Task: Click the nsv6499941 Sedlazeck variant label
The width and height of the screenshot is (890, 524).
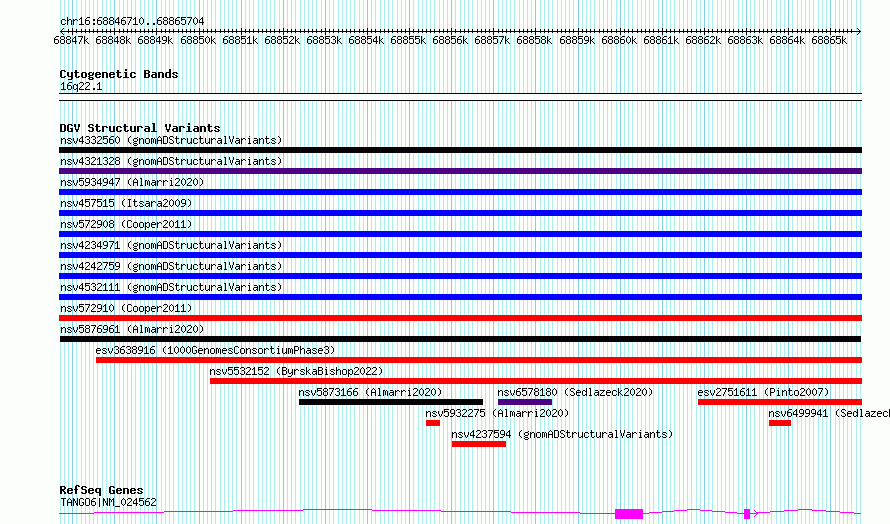Action: [x=829, y=413]
